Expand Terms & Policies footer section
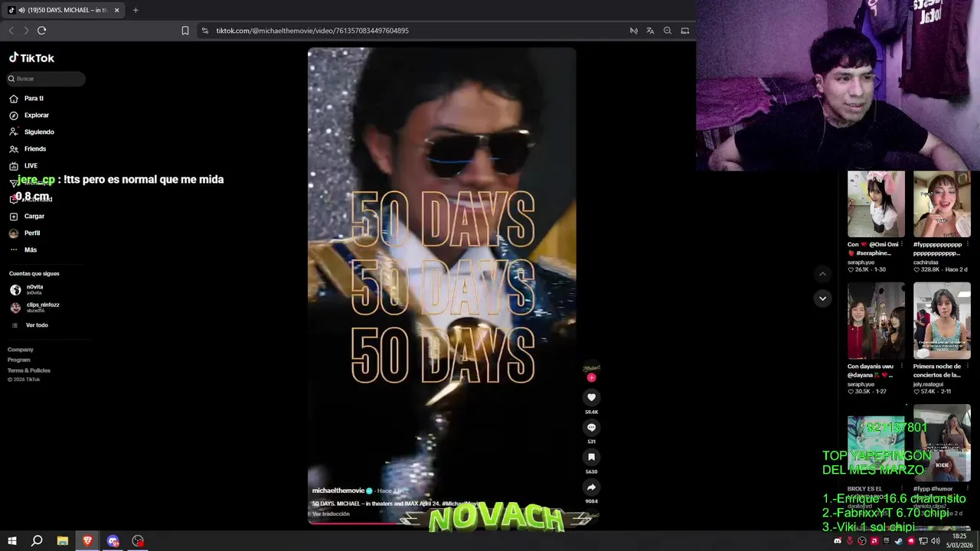This screenshot has width=980, height=551. (x=29, y=370)
